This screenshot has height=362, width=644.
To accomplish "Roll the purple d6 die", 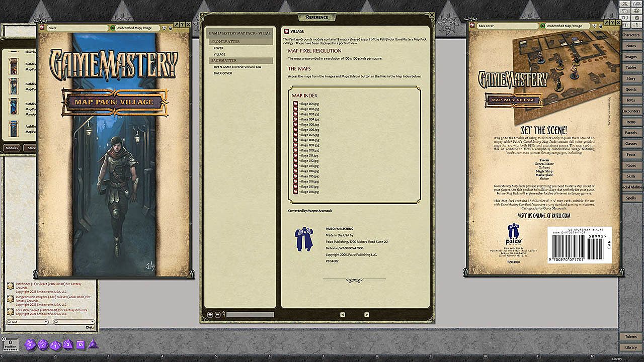I will (x=80, y=345).
